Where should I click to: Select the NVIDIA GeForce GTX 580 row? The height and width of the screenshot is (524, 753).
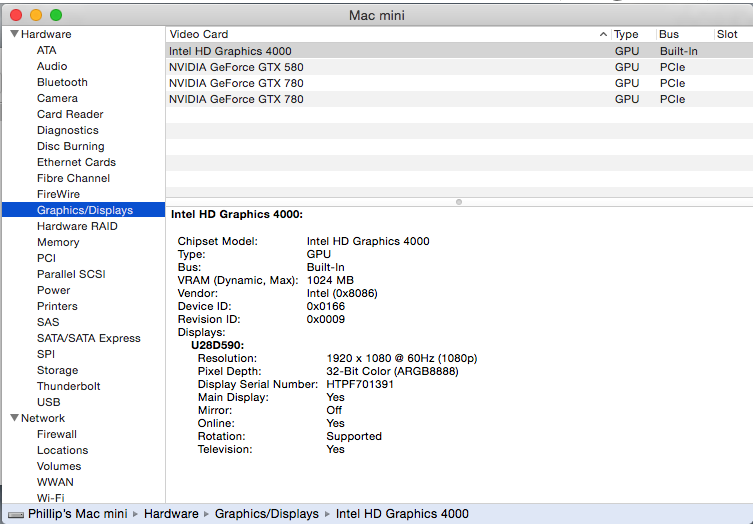459,67
